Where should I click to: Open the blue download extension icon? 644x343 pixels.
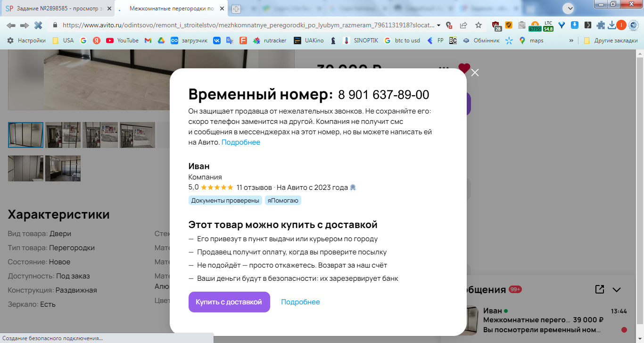tap(575, 25)
